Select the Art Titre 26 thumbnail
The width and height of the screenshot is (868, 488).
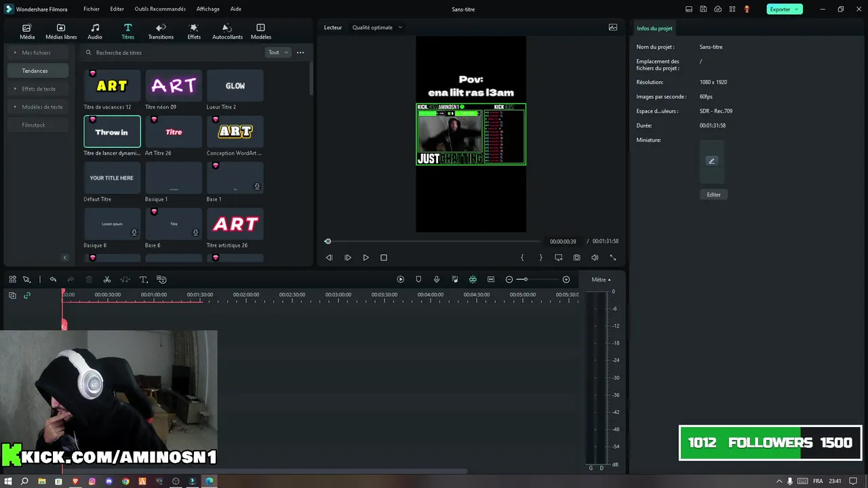coord(174,131)
